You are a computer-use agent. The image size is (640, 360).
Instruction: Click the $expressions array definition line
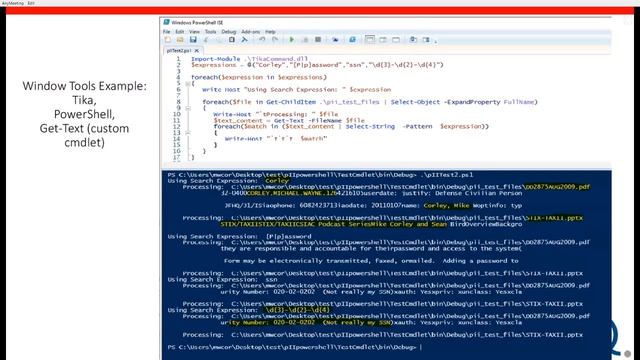coord(317,65)
